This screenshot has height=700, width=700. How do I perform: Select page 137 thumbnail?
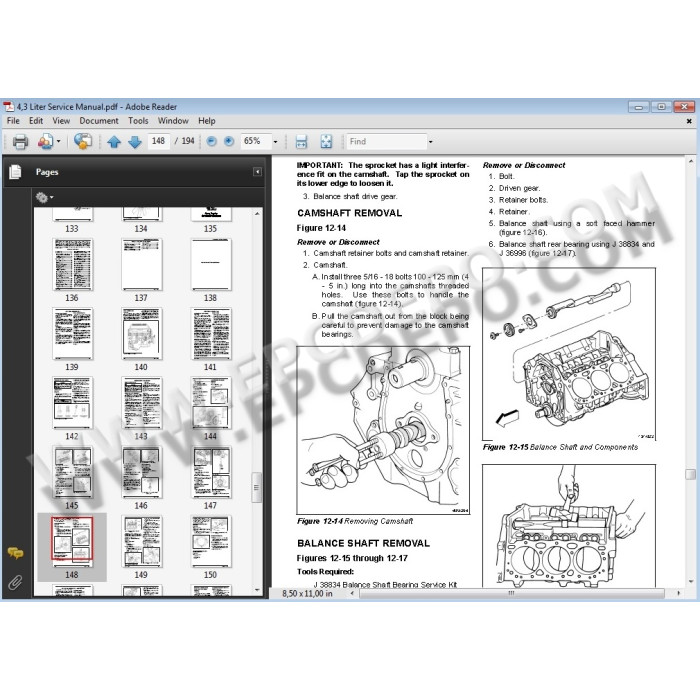coord(142,265)
